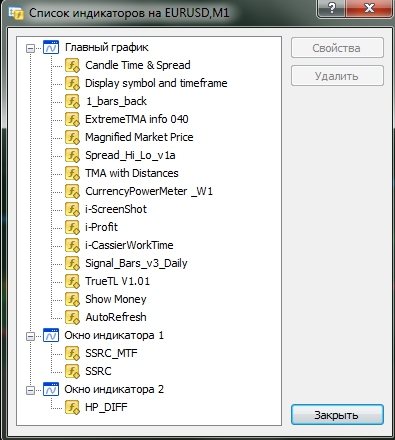Click the 1_bars_back indicator icon

point(72,101)
